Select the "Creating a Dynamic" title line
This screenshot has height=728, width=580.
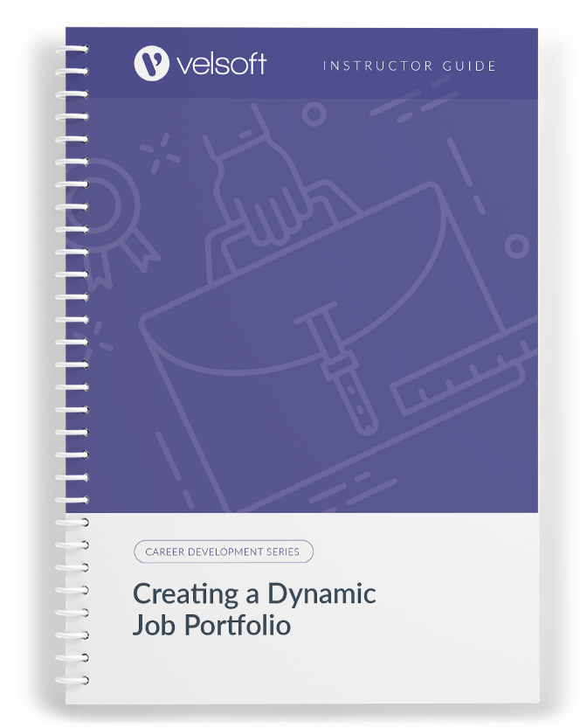[x=253, y=594]
